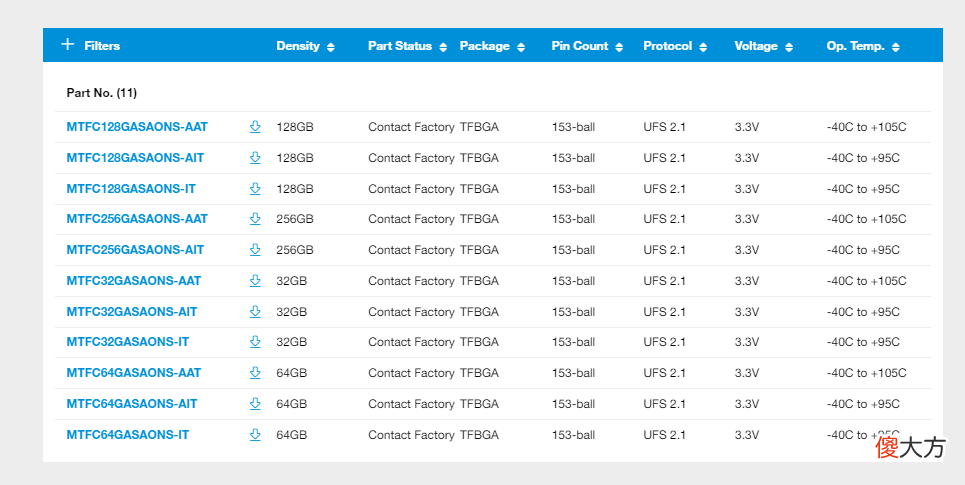
Task: Click download icon for MTFC256GASAONS-AIT
Action: tap(255, 249)
